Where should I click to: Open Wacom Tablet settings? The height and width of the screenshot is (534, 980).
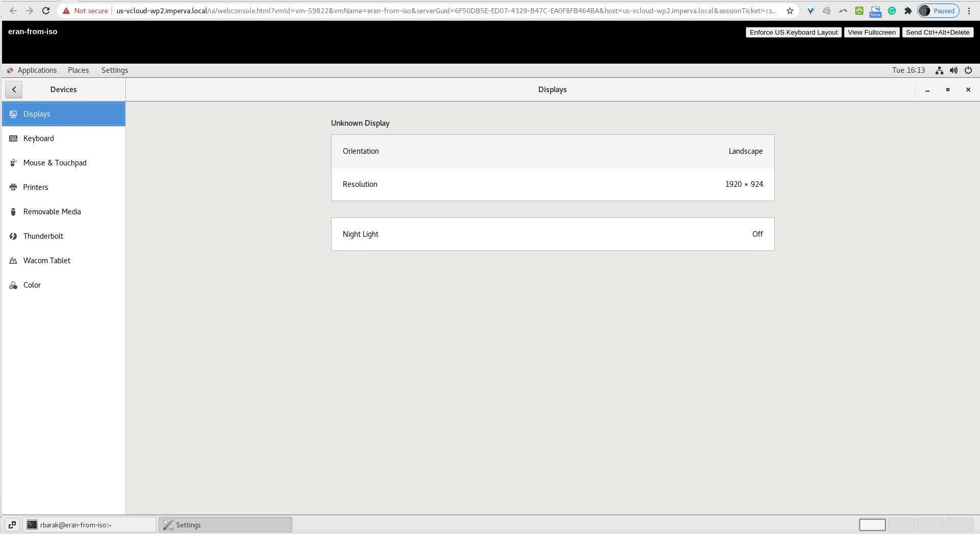47,260
